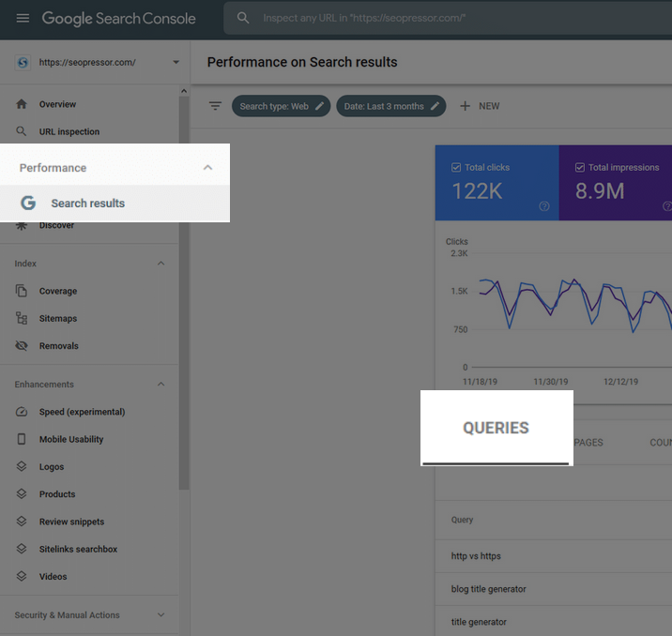Image resolution: width=672 pixels, height=636 pixels.
Task: Open help icon on Total clicks card
Action: pos(544,206)
